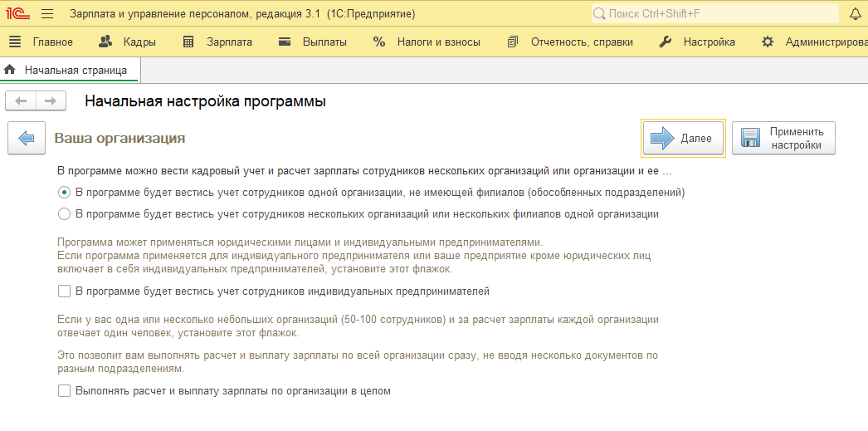Click the Кадры people icon
The image size is (868, 431).
click(105, 42)
